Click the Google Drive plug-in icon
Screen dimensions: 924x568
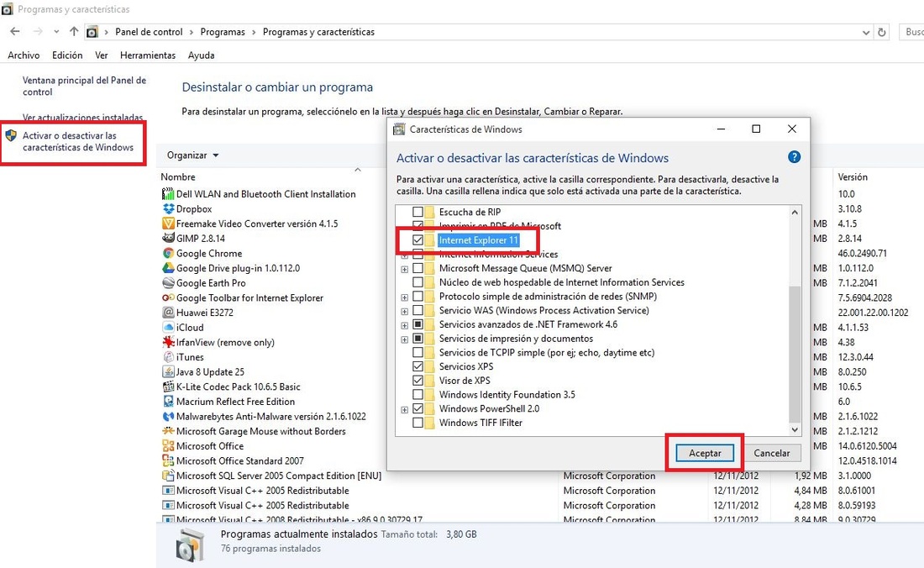click(x=168, y=268)
